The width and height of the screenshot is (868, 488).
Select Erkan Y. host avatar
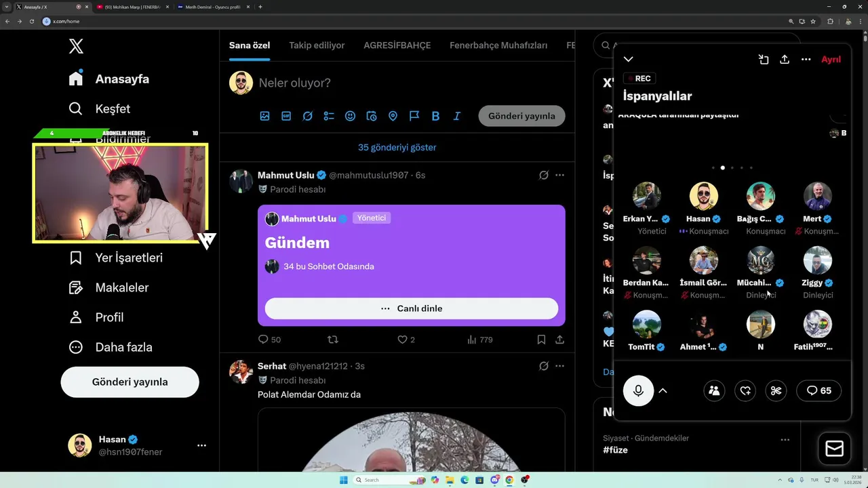[647, 196]
